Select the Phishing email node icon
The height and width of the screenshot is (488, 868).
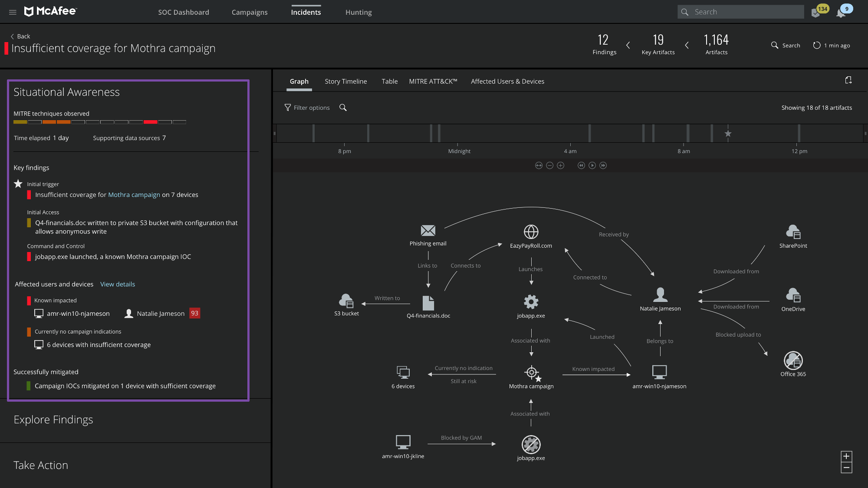428,230
